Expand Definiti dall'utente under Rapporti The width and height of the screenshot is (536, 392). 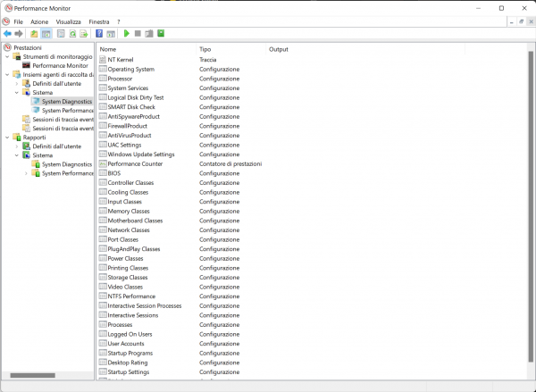click(x=17, y=146)
